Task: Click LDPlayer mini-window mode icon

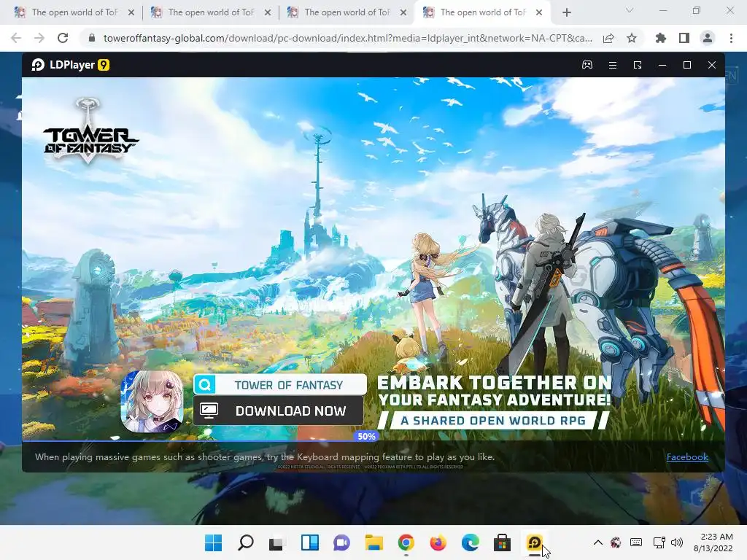Action: click(x=638, y=65)
